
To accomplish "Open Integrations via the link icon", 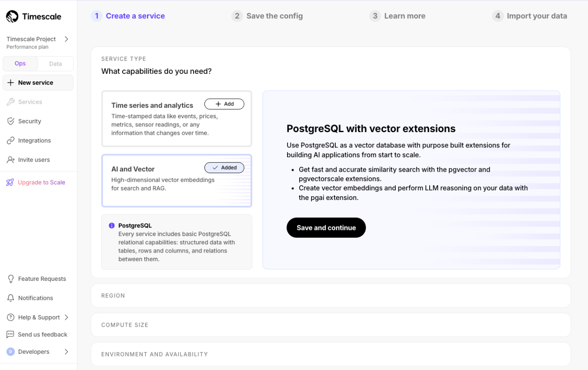I will (x=11, y=140).
